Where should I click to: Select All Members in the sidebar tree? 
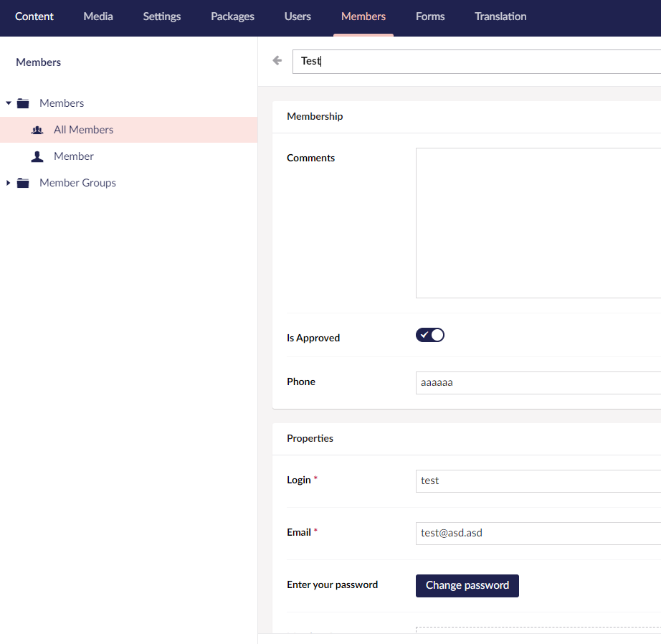point(83,129)
